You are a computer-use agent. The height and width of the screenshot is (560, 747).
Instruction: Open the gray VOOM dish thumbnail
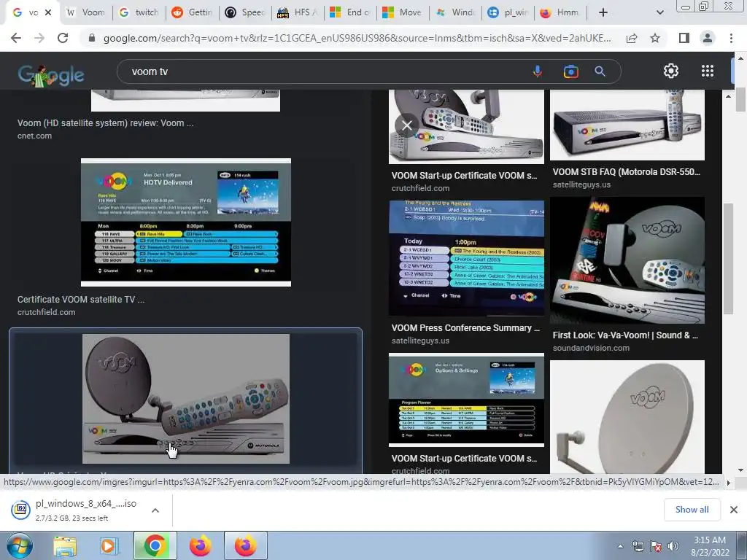[627, 416]
